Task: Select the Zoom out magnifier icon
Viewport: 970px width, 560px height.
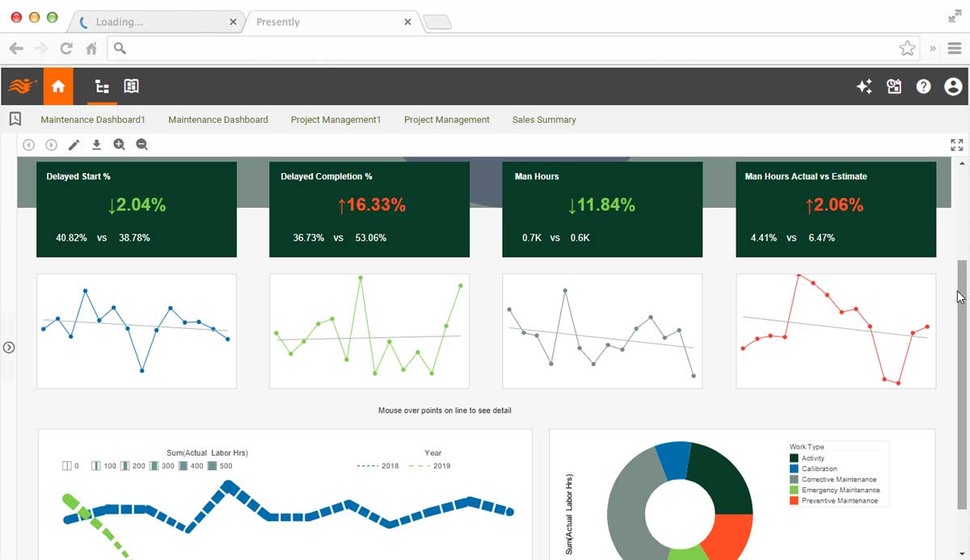Action: coord(141,145)
